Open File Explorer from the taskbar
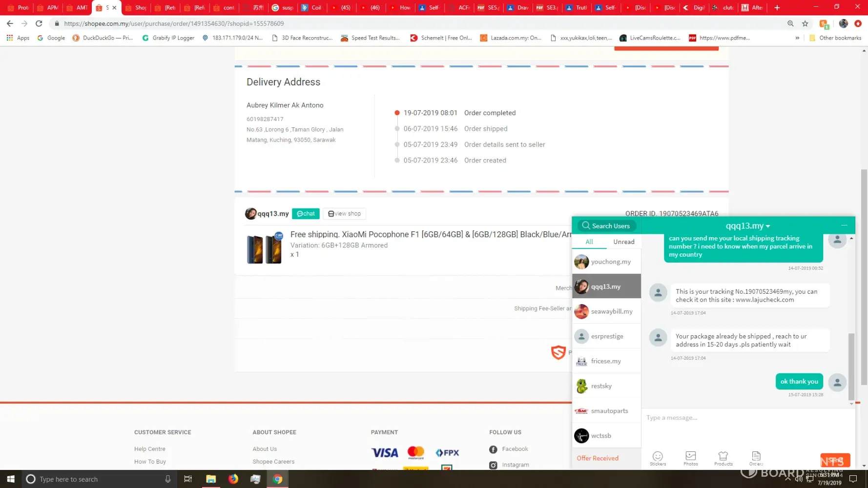 coord(211,479)
